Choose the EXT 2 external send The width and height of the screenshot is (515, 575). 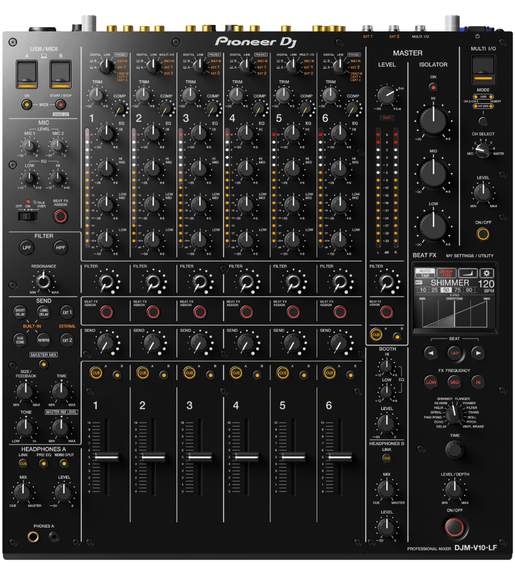[x=67, y=340]
